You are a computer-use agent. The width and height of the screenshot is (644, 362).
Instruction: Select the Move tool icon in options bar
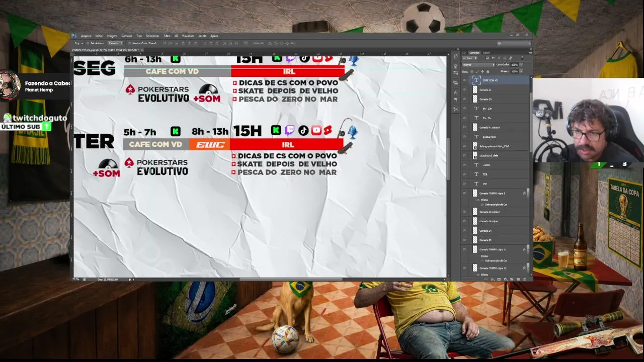[x=77, y=43]
